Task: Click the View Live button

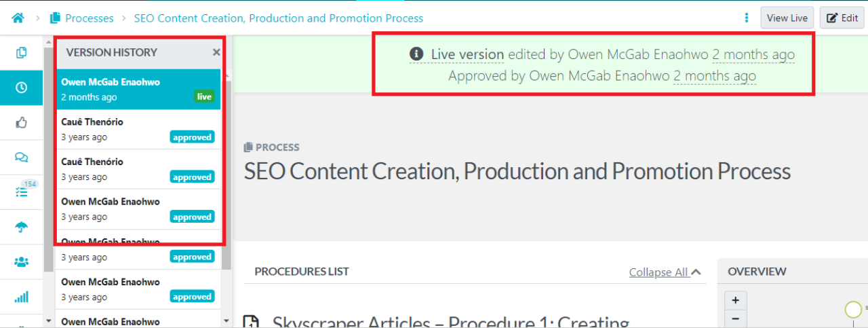Action: click(x=787, y=18)
